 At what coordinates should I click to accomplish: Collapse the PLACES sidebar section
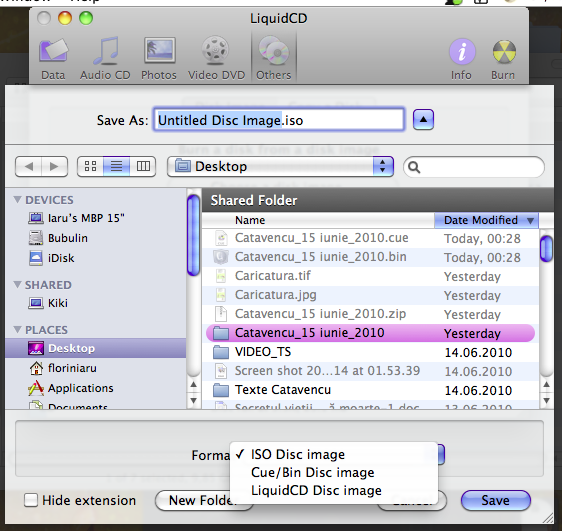pos(17,329)
